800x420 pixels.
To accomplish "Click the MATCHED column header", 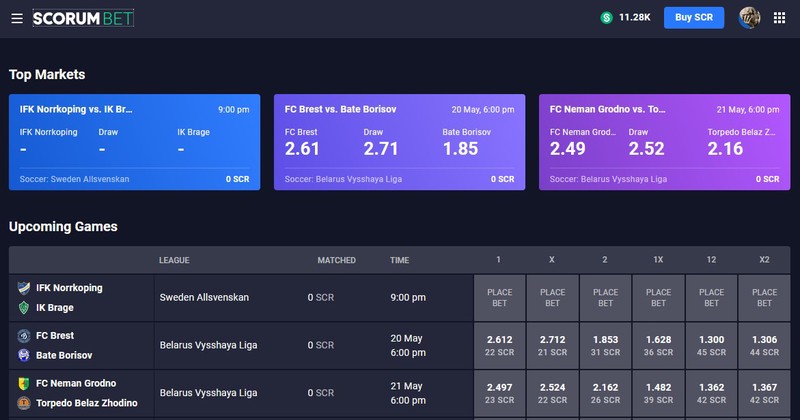I will click(337, 260).
